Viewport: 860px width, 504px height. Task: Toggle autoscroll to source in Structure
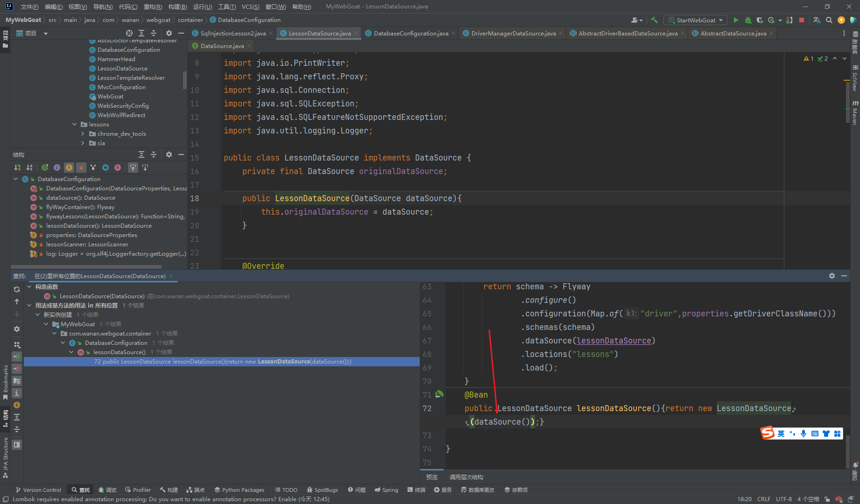(x=133, y=168)
